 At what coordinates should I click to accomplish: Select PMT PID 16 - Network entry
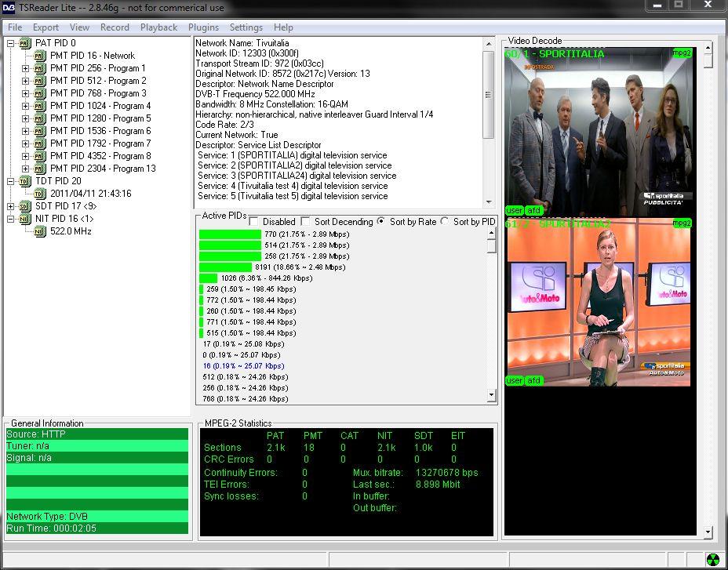point(92,56)
